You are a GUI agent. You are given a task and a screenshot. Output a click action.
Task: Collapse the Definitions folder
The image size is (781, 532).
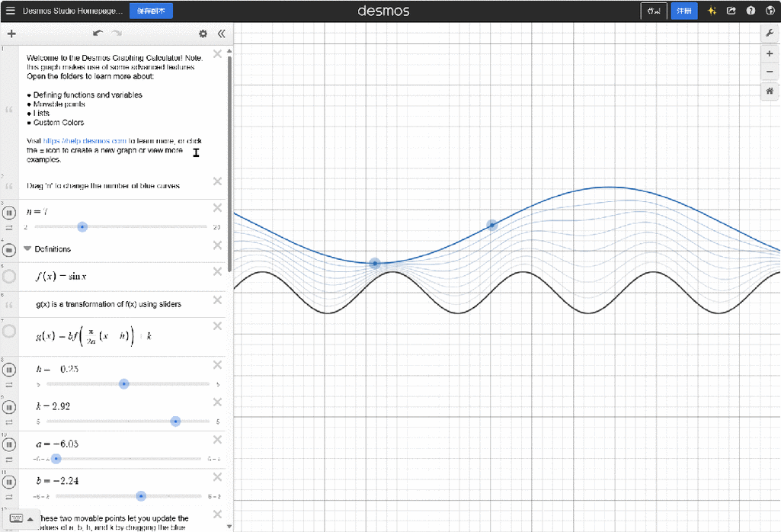pos(27,249)
